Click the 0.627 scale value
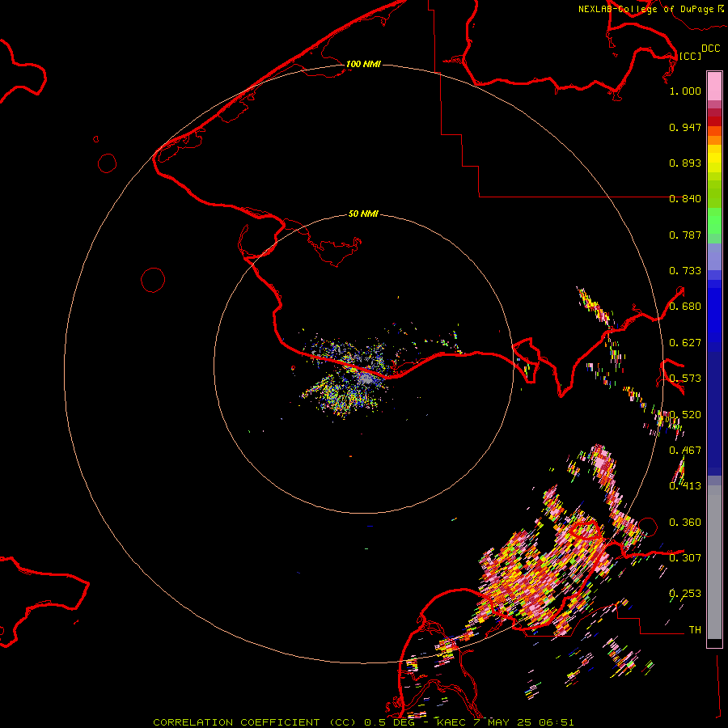The width and height of the screenshot is (728, 728). 685,343
